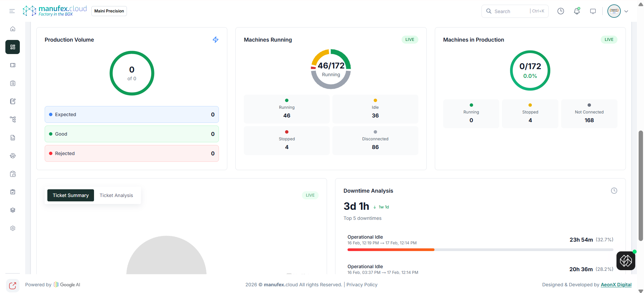Open the Maini Precision organization selector

[109, 11]
